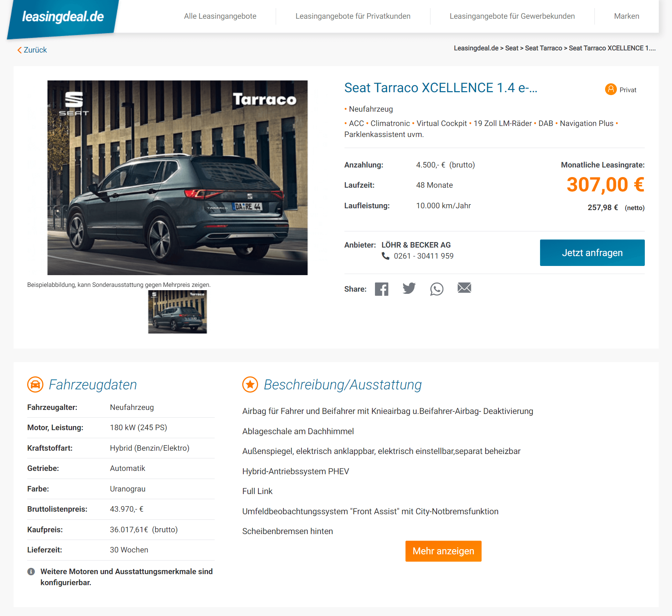Click the Jetzt anfragen button
The height and width of the screenshot is (616, 672).
click(592, 253)
